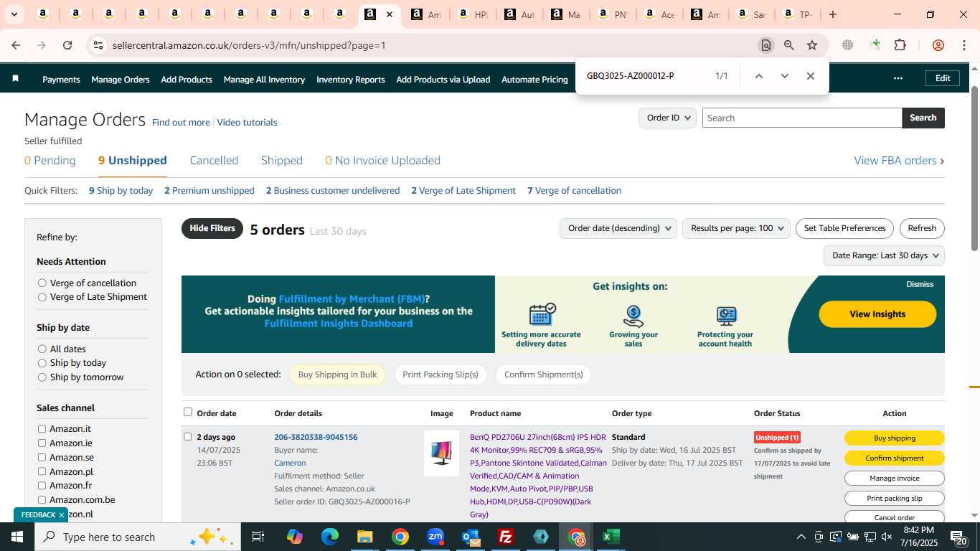Click the BenQ monitor product thumbnail
Screen dimensions: 980x551
click(x=442, y=453)
